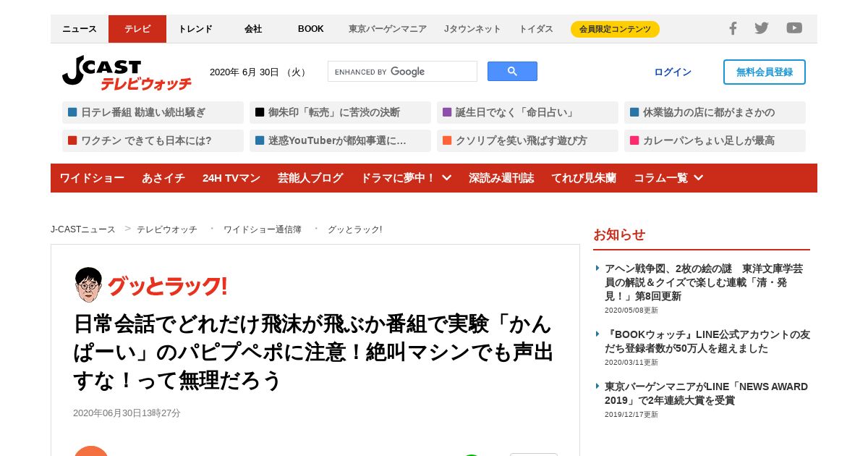
Task: Select the トレンド top tab
Action: (195, 29)
